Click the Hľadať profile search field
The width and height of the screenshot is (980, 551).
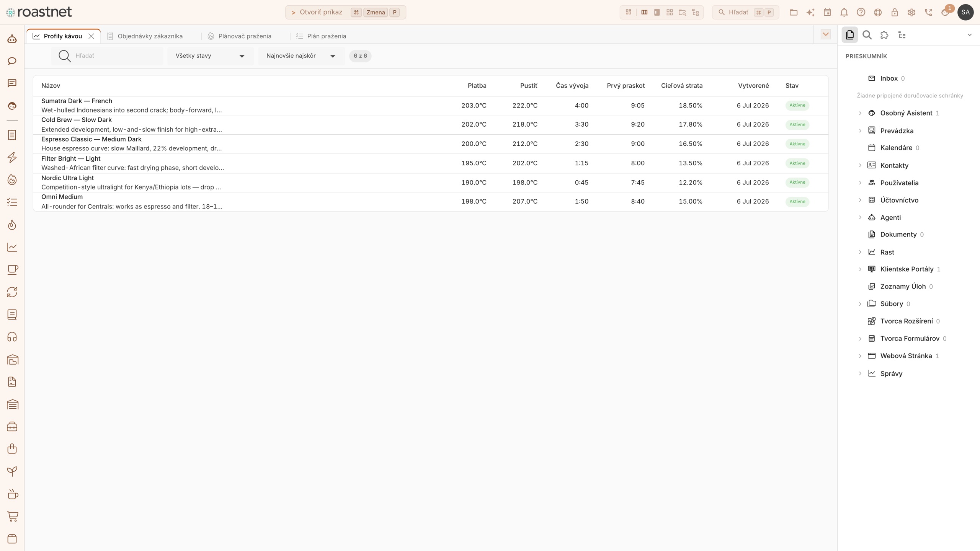[107, 56]
